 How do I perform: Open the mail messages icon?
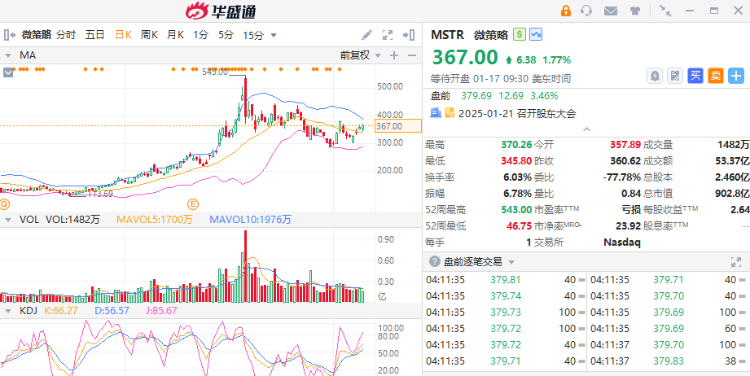(x=610, y=11)
